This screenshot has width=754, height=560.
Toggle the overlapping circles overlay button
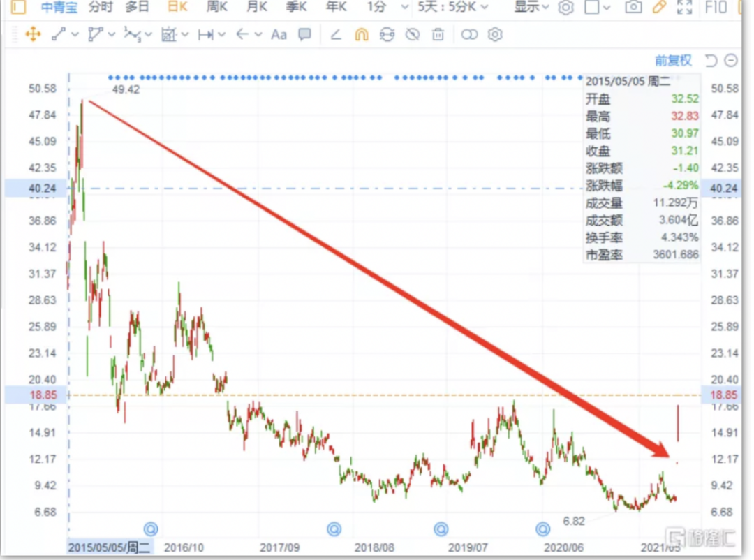(x=469, y=34)
